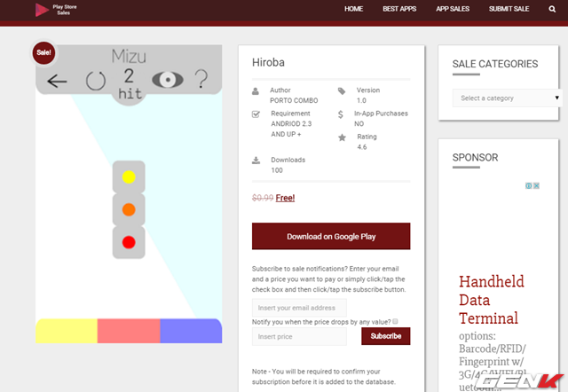The width and height of the screenshot is (568, 392).
Task: Click the question mark help icon
Action: [x=201, y=81]
